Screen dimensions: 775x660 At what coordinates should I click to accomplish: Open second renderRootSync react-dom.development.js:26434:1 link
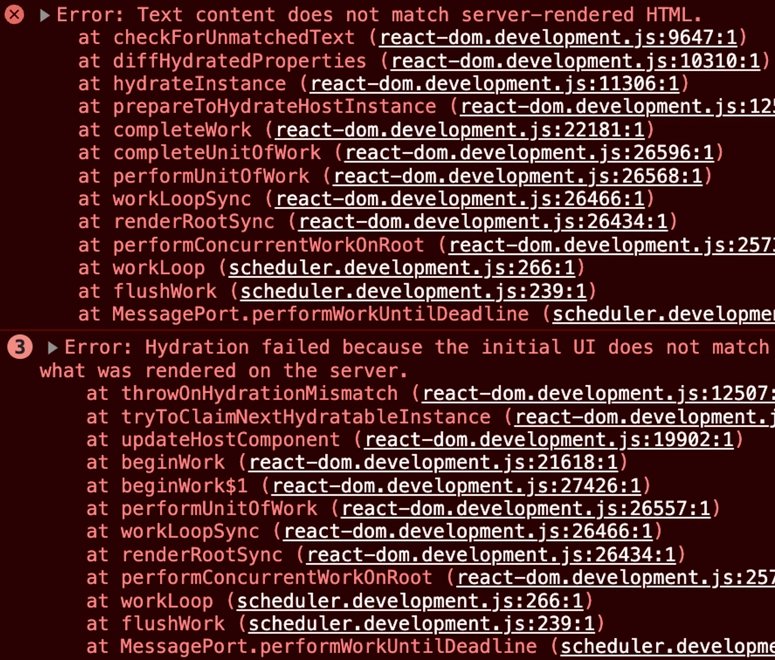[491, 555]
